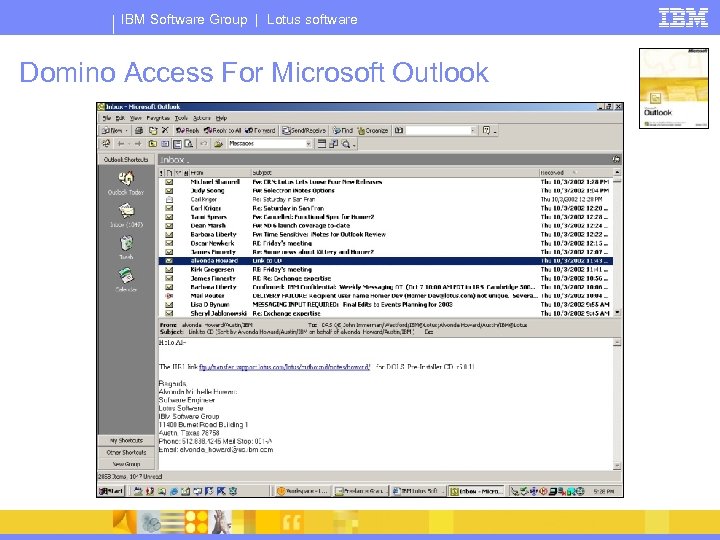This screenshot has width=720, height=540.
Task: Click the Other Shortcuts group button
Action: [126, 452]
